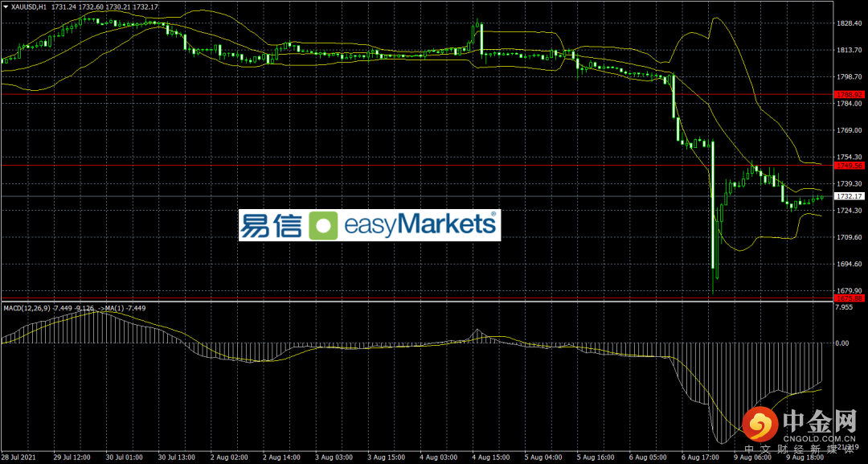Click the 1784.00 value on price scale
Viewport: 868px width, 464px height.
(x=850, y=104)
